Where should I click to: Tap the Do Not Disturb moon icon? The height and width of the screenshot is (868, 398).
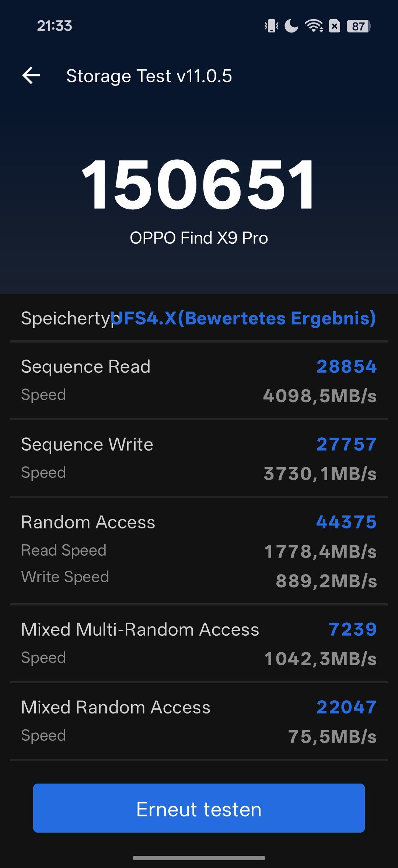tap(291, 26)
